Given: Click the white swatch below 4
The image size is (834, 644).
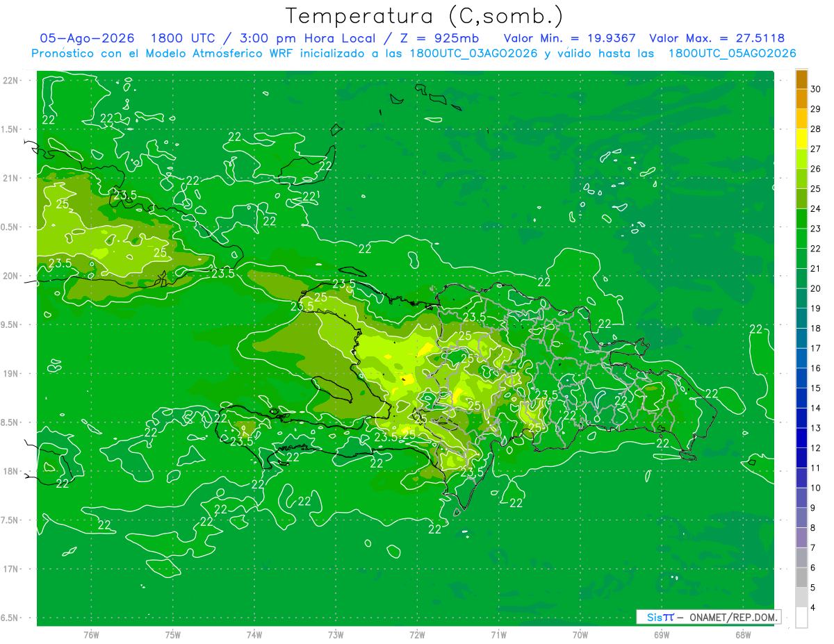Looking at the screenshot, I should (x=801, y=618).
